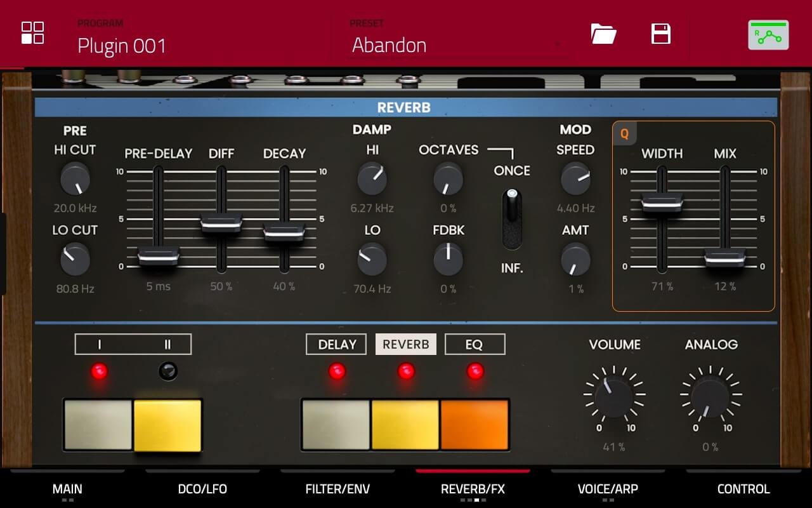The width and height of the screenshot is (812, 508).
Task: Click the MOD SPEED knob
Action: pyautogui.click(x=575, y=178)
